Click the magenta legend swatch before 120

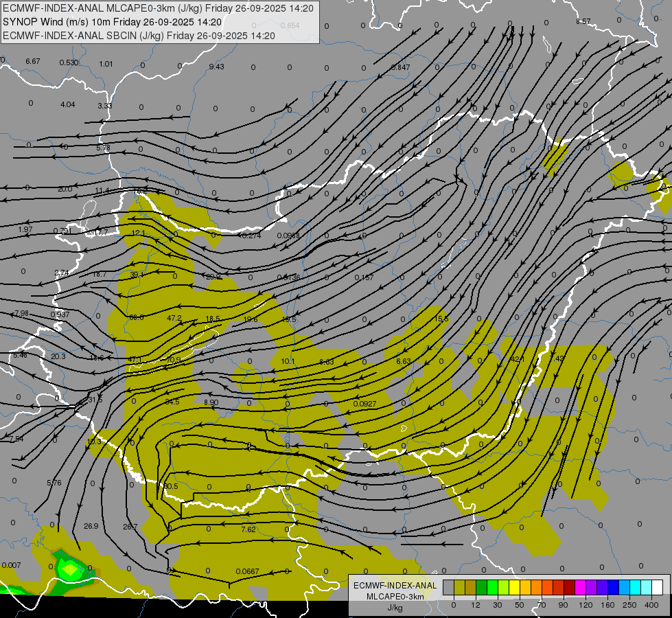click(581, 587)
